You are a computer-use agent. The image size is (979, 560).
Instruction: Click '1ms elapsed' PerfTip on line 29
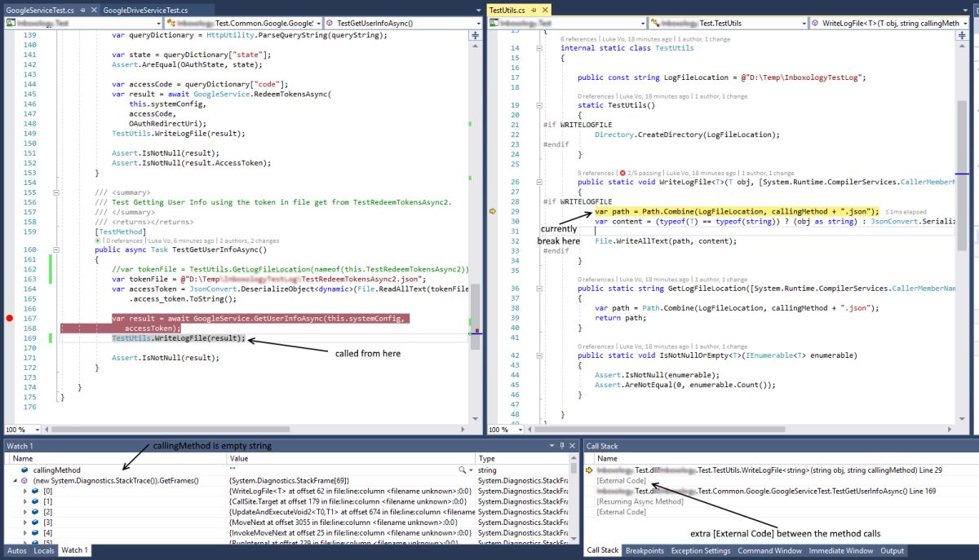tap(905, 212)
